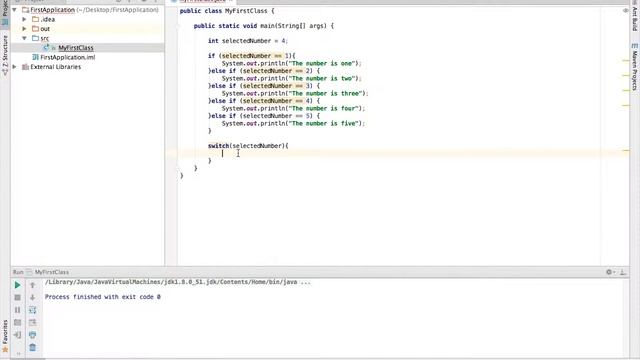The height and width of the screenshot is (360, 640).
Task: Select FirstApplication.iml in project tree
Action: coord(68,57)
